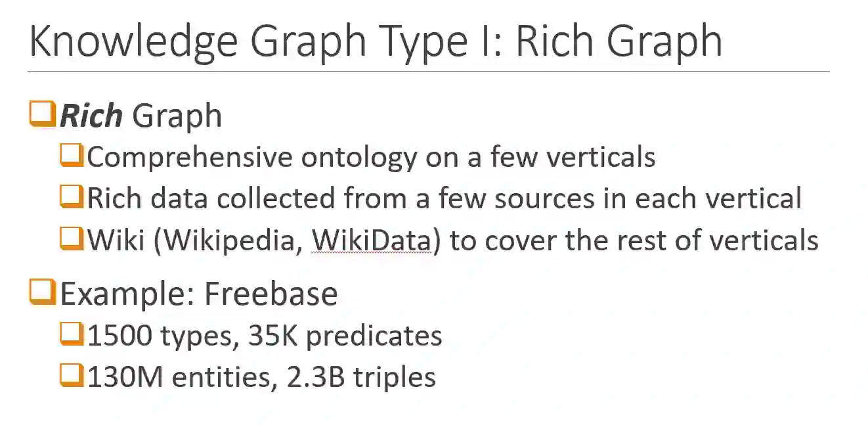
Task: Select the bullet next to "Rich data collected"
Action: pos(72,198)
